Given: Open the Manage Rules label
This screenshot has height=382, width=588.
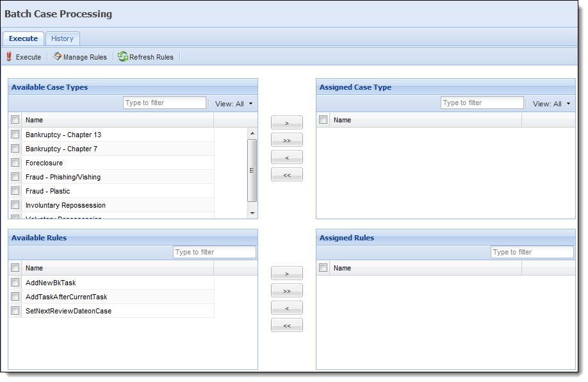Looking at the screenshot, I should (85, 57).
